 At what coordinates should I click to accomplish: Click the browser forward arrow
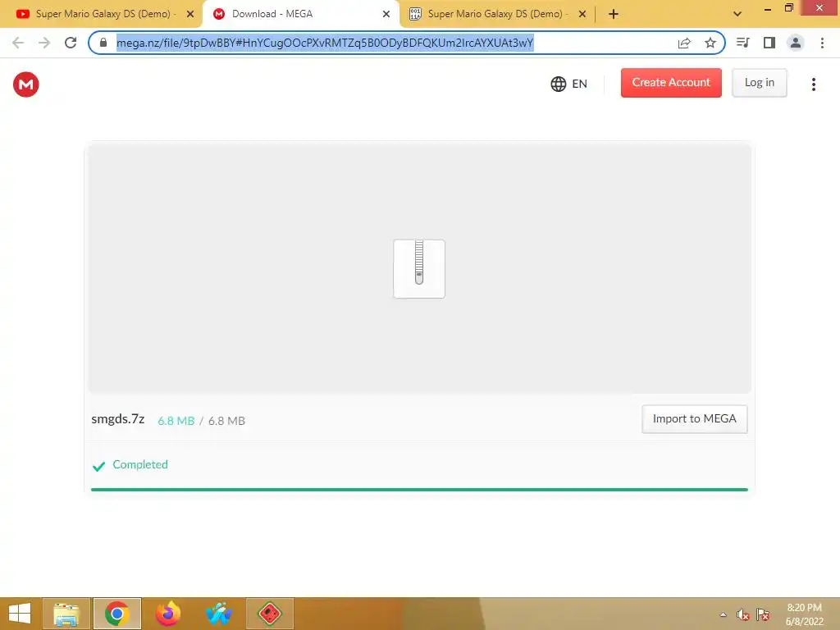coord(44,43)
